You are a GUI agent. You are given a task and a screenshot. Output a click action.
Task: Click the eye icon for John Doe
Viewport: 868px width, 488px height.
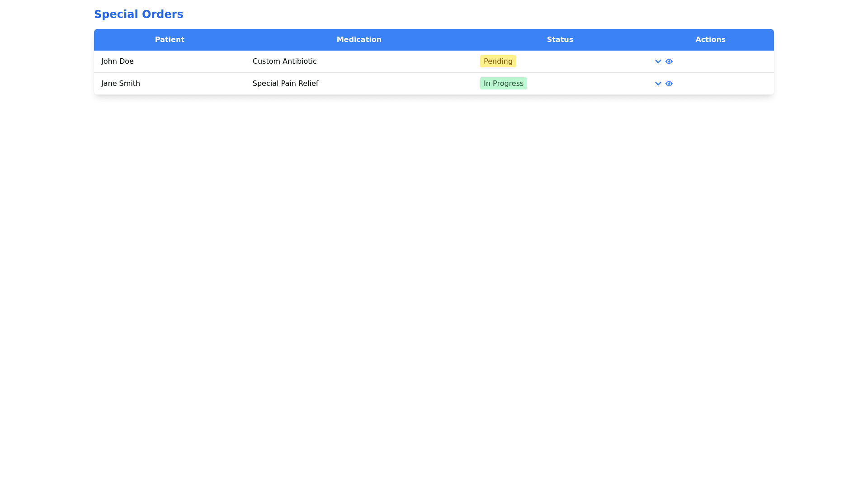(x=669, y=61)
